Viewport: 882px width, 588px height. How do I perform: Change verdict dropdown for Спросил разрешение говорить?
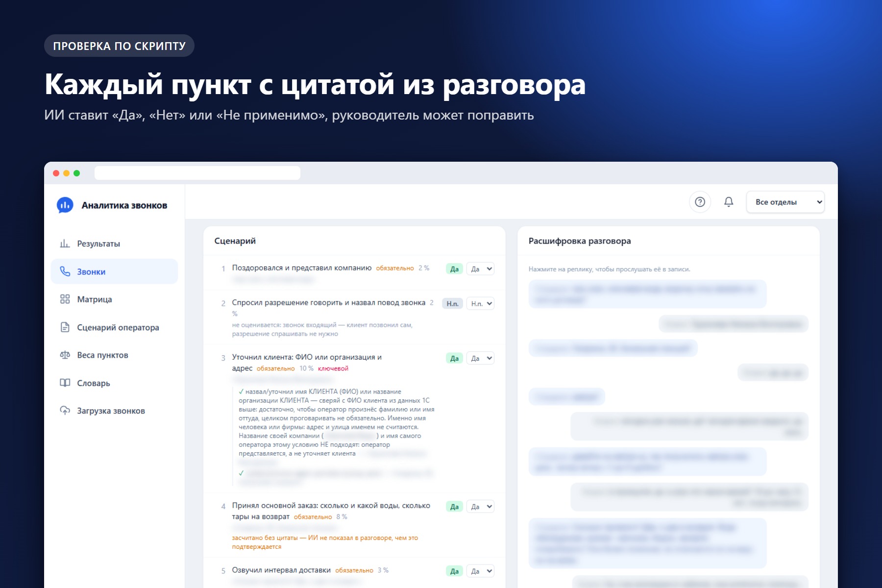coord(480,304)
